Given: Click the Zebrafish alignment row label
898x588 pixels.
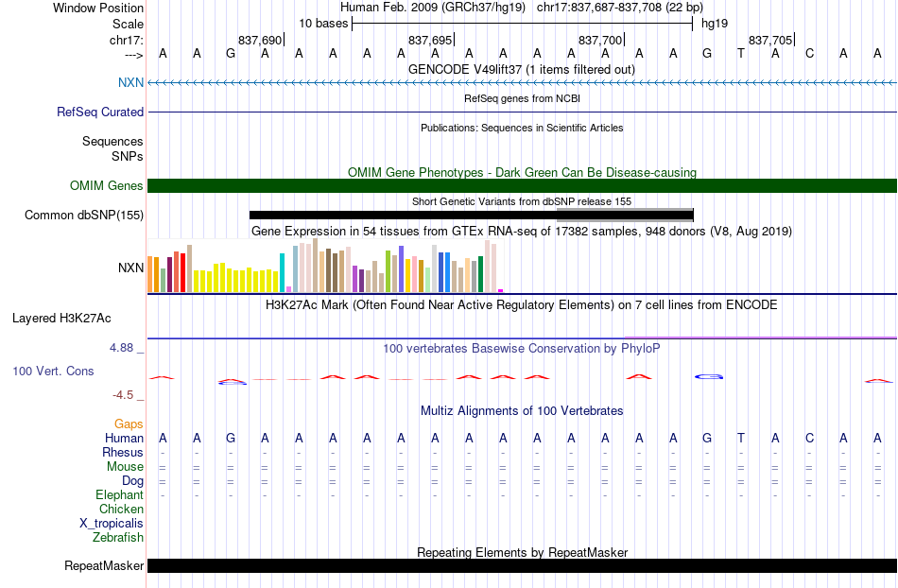Looking at the screenshot, I should click(x=118, y=537).
